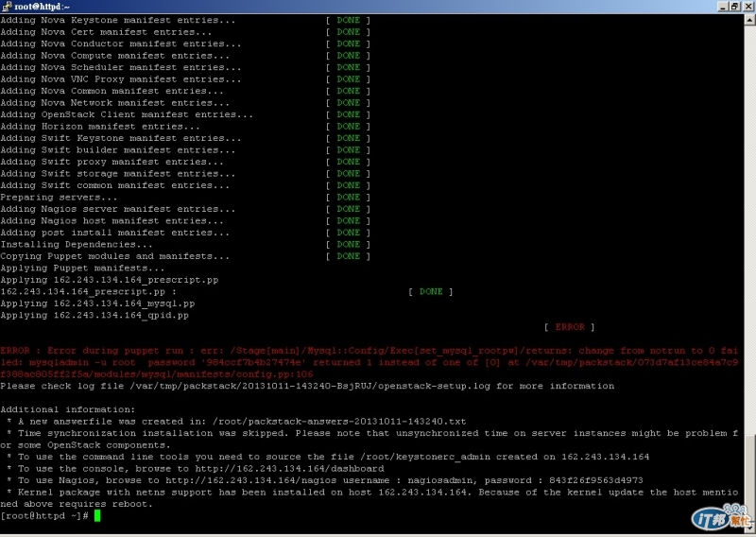Image resolution: width=756 pixels, height=537 pixels.
Task: Click the scrollbar up arrow button
Action: click(x=749, y=20)
